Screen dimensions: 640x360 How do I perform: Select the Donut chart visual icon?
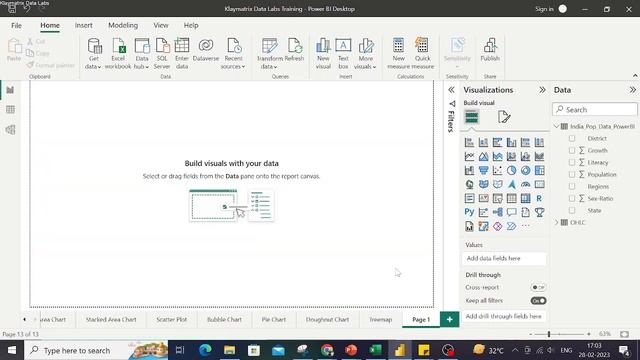point(525,170)
